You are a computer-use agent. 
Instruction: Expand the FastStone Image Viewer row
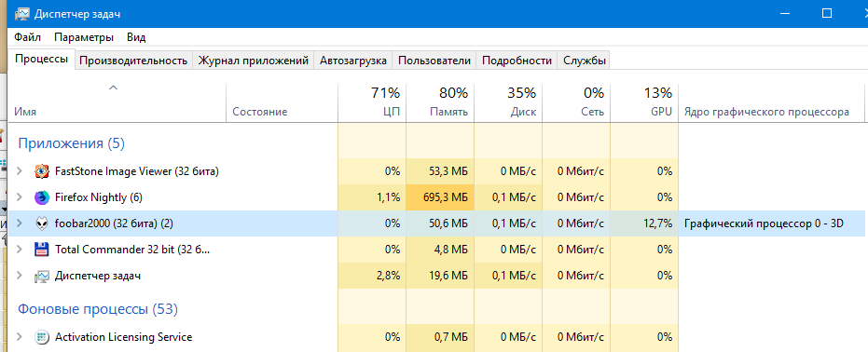point(20,171)
